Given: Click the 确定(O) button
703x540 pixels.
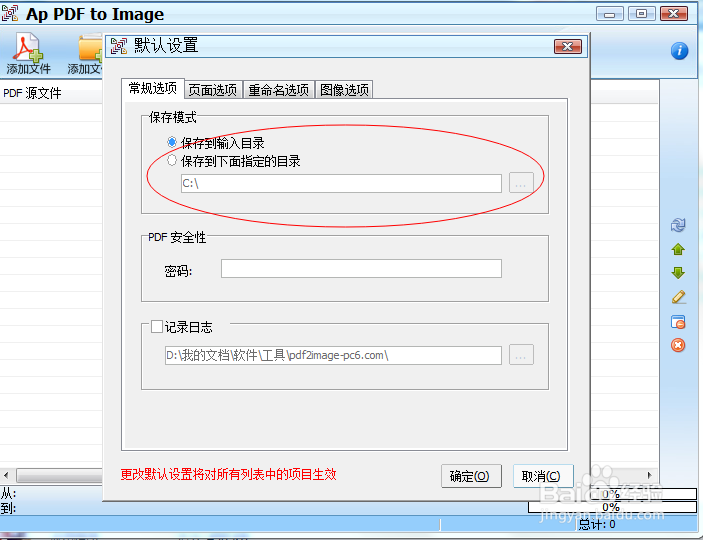Looking at the screenshot, I should click(471, 476).
